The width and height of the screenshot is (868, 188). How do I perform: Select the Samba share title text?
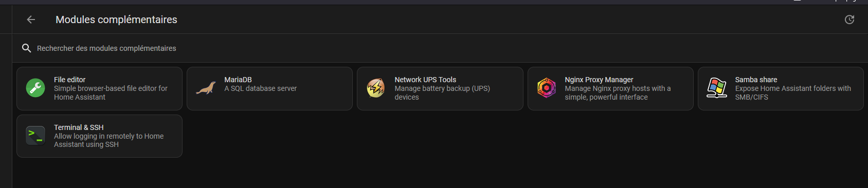tap(756, 80)
